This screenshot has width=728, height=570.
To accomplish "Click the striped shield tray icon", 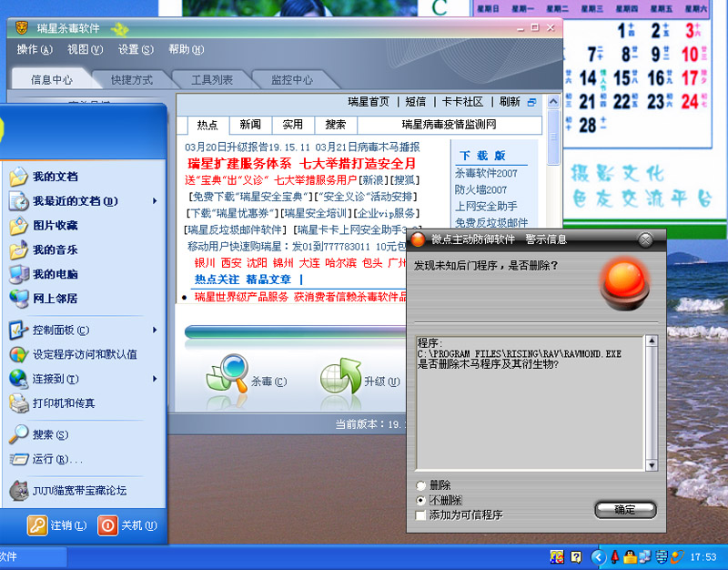I will click(x=662, y=556).
